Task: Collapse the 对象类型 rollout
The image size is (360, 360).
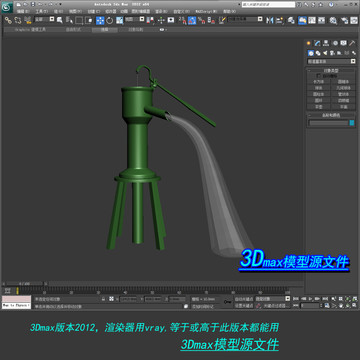Action: (331, 70)
